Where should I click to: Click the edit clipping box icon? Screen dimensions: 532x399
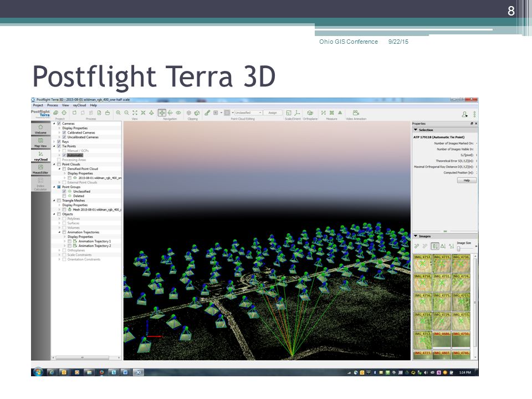click(197, 112)
